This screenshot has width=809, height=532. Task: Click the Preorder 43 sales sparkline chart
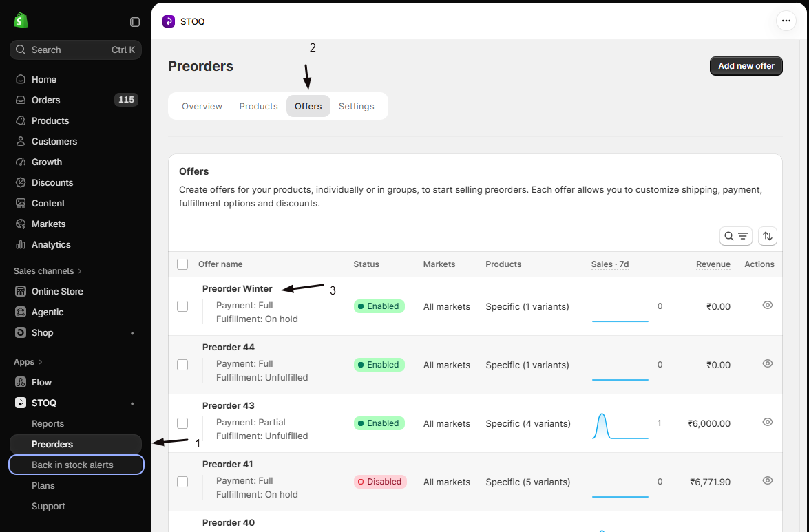point(620,426)
